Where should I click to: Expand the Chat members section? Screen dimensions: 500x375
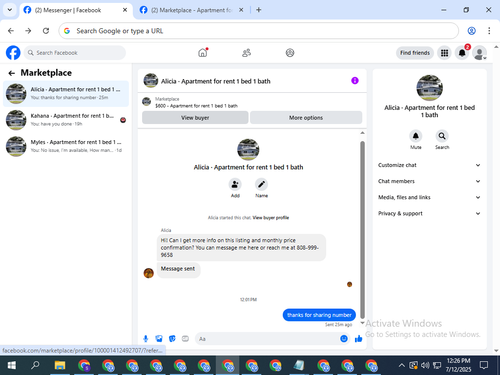click(429, 181)
